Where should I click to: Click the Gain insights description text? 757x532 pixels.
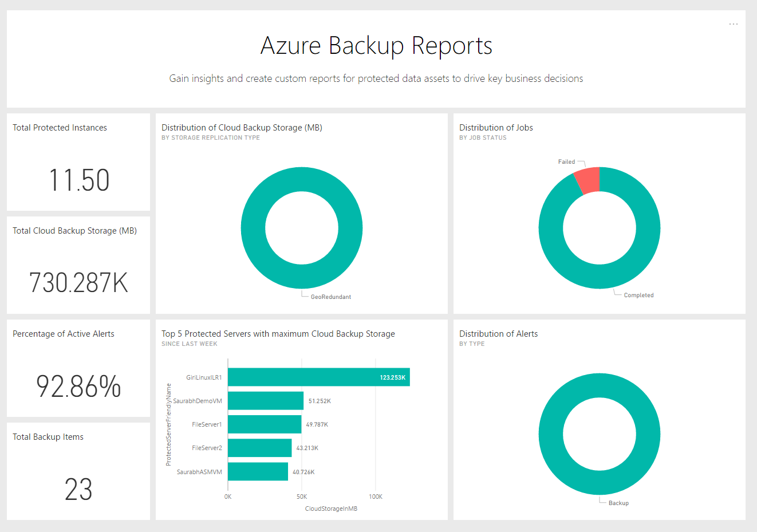tap(376, 78)
